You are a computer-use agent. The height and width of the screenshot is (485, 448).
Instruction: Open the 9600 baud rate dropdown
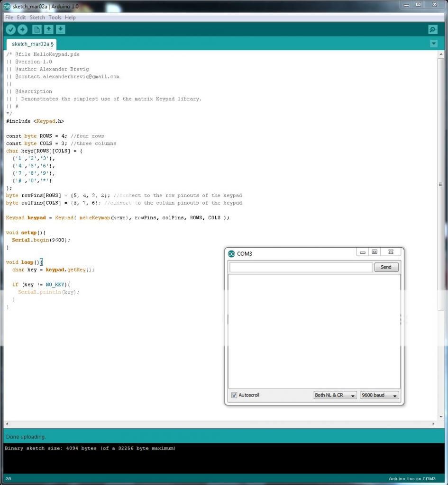tap(379, 395)
